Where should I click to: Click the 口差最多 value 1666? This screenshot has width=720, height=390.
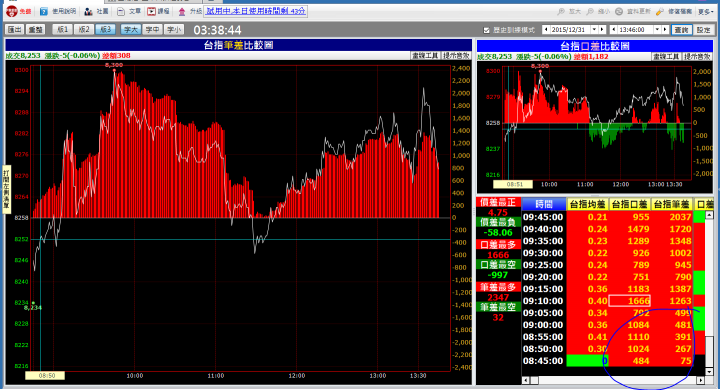tap(498, 255)
